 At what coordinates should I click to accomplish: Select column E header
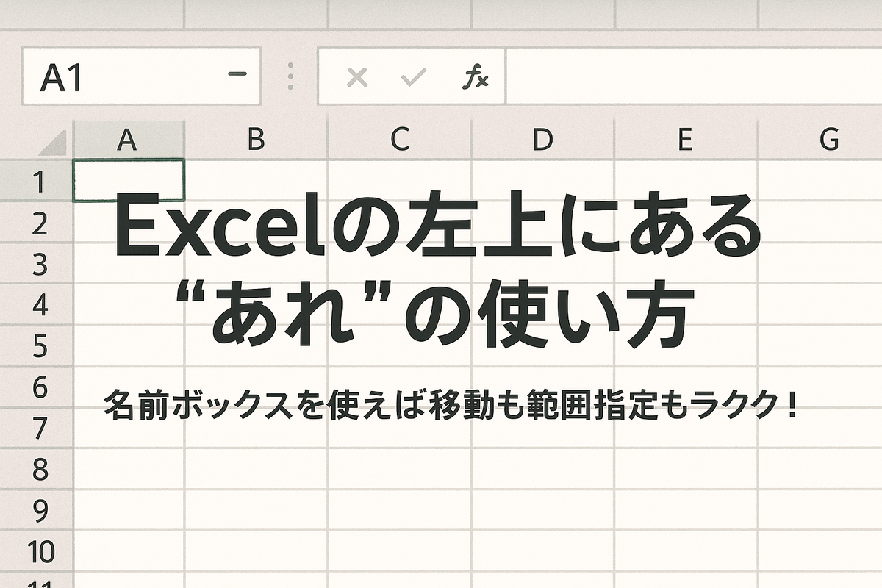point(685,140)
